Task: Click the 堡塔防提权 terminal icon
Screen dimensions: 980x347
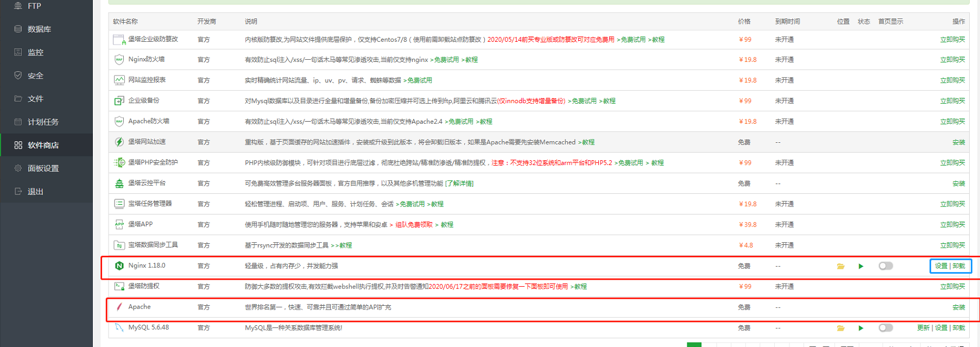Action: (119, 287)
